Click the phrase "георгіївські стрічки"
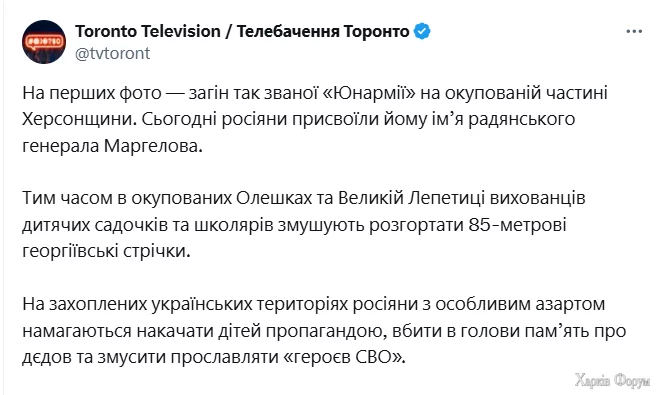 [106, 251]
